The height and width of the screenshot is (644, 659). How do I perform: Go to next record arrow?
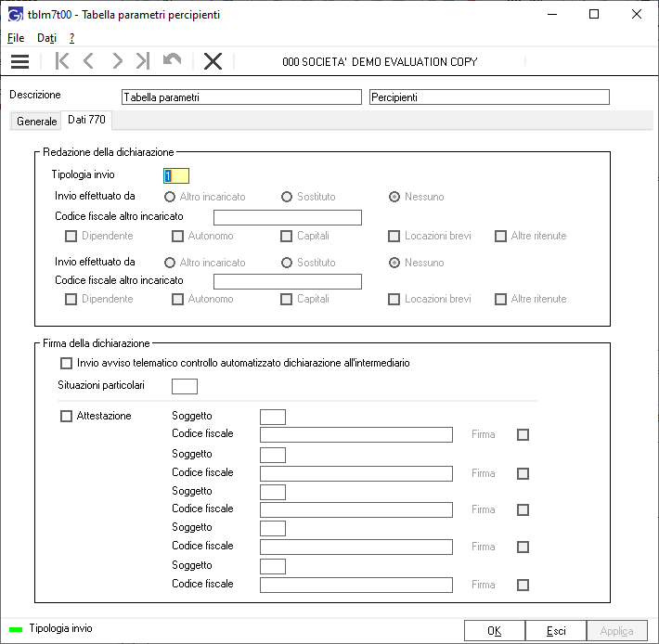[x=117, y=61]
